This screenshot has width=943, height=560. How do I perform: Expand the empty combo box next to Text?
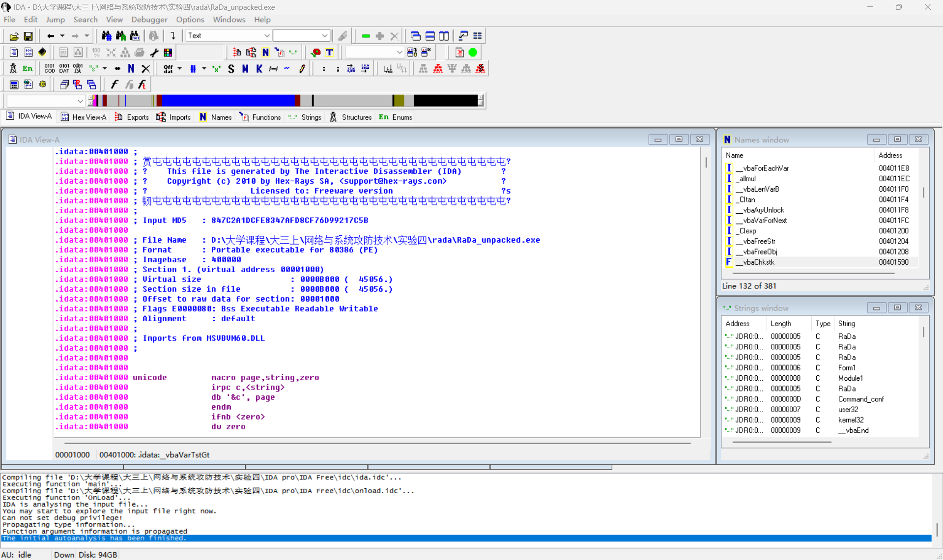tap(325, 36)
